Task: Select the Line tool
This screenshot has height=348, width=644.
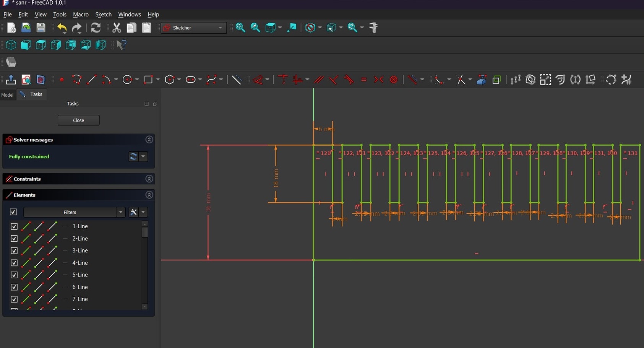Action: (91, 80)
